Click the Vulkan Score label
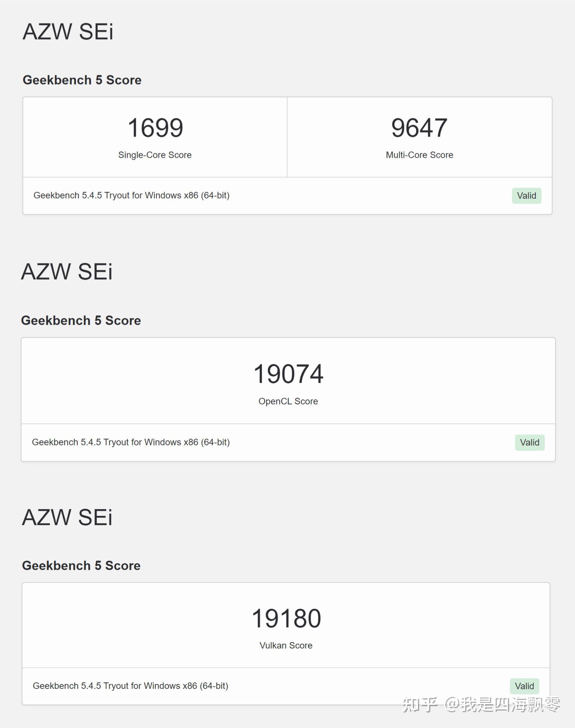 point(286,645)
